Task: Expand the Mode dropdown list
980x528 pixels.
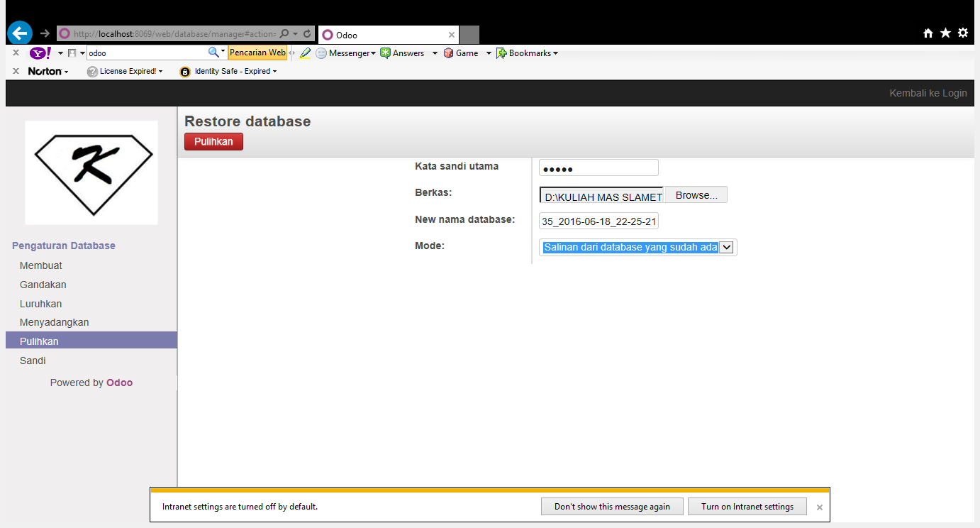Action: pyautogui.click(x=726, y=247)
